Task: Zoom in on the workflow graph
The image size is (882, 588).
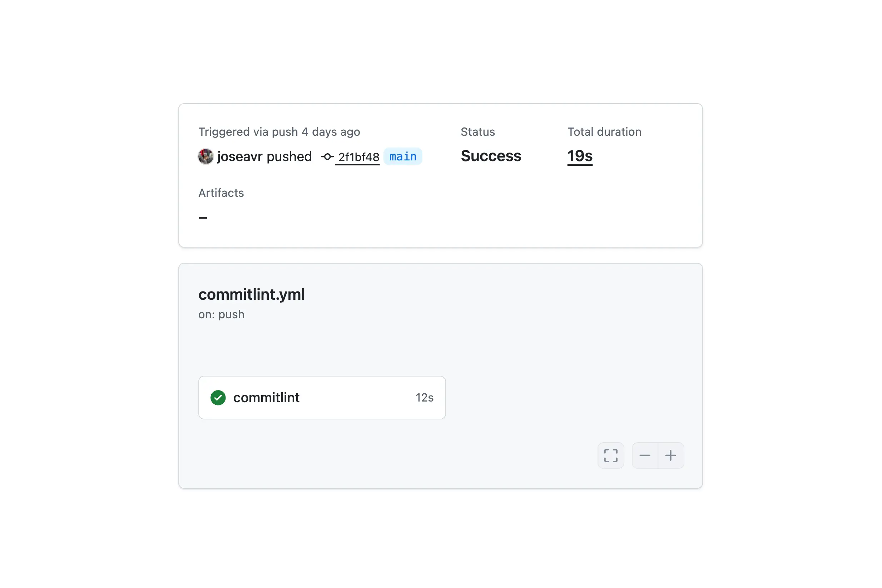Action: [x=670, y=455]
